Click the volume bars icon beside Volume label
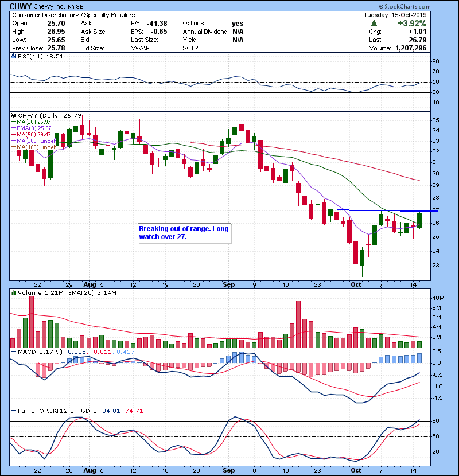 pos(13,292)
